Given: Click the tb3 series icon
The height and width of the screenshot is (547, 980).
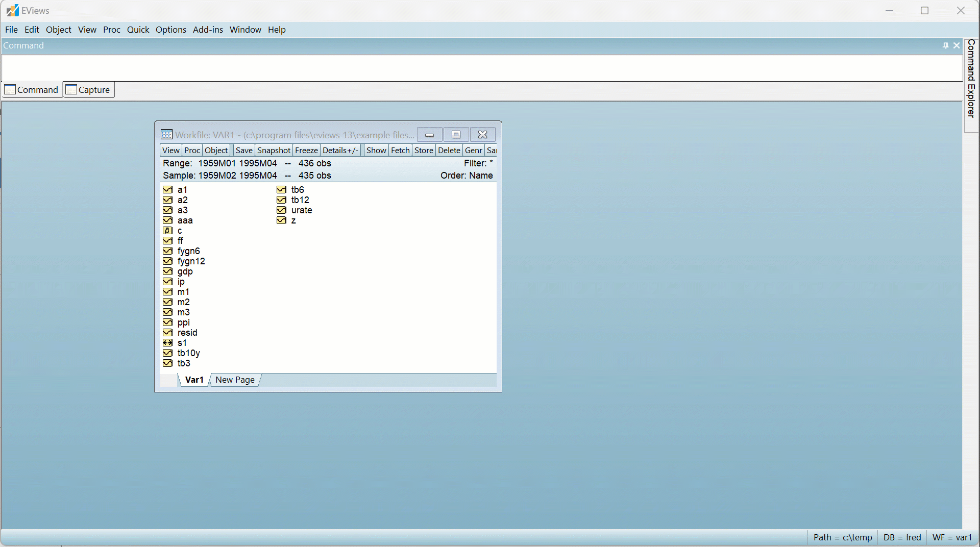Looking at the screenshot, I should 167,363.
